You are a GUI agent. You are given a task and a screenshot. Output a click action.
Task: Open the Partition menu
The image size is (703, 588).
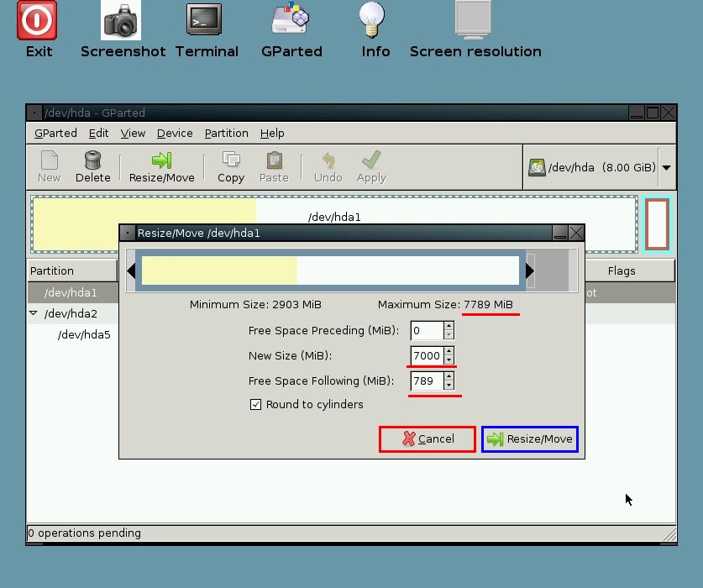pyautogui.click(x=227, y=134)
